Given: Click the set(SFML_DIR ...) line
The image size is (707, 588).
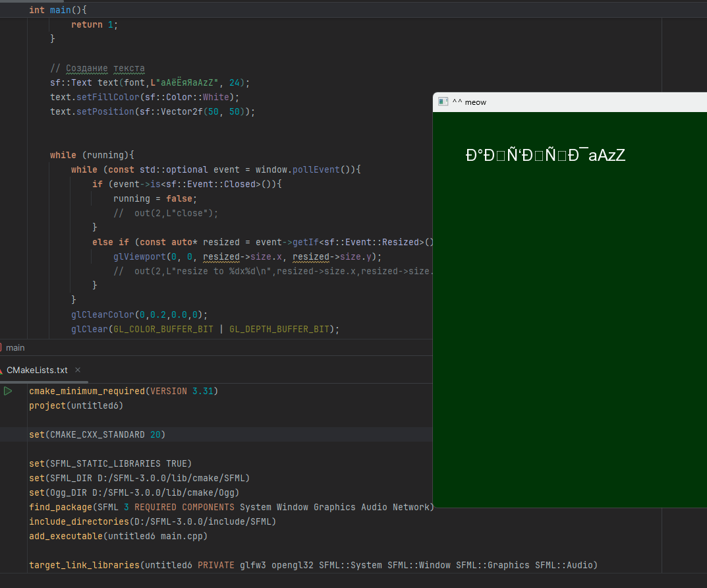Looking at the screenshot, I should 139,478.
